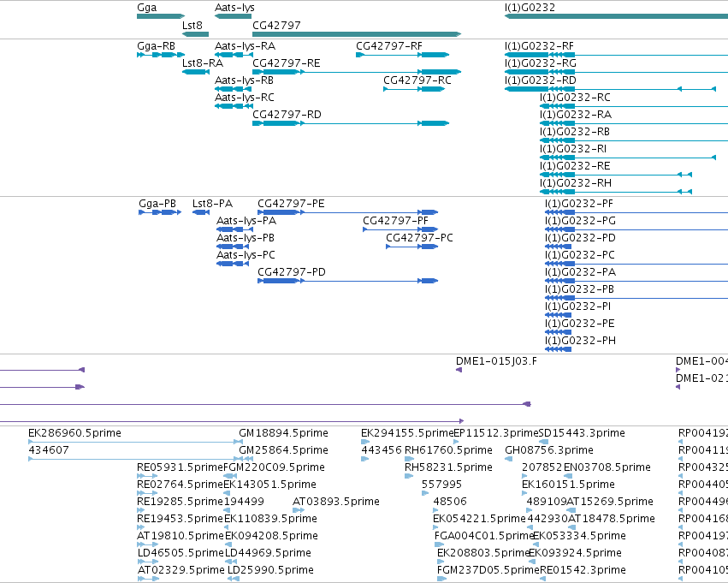Select the EK053334.5prime EST label

[579, 536]
